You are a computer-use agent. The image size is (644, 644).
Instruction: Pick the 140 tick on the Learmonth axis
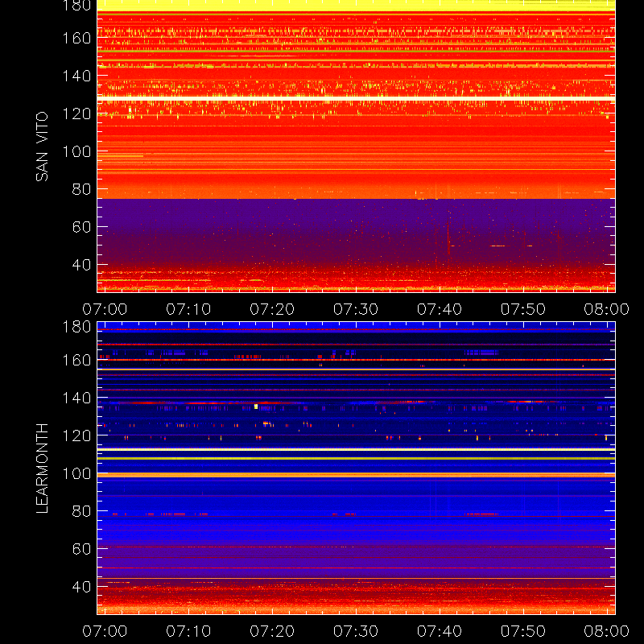coord(76,398)
